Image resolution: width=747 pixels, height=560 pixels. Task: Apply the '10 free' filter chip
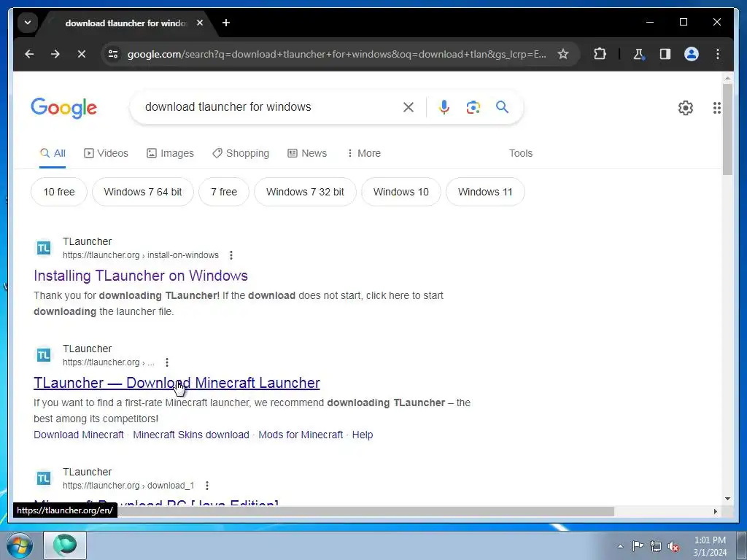[59, 192]
